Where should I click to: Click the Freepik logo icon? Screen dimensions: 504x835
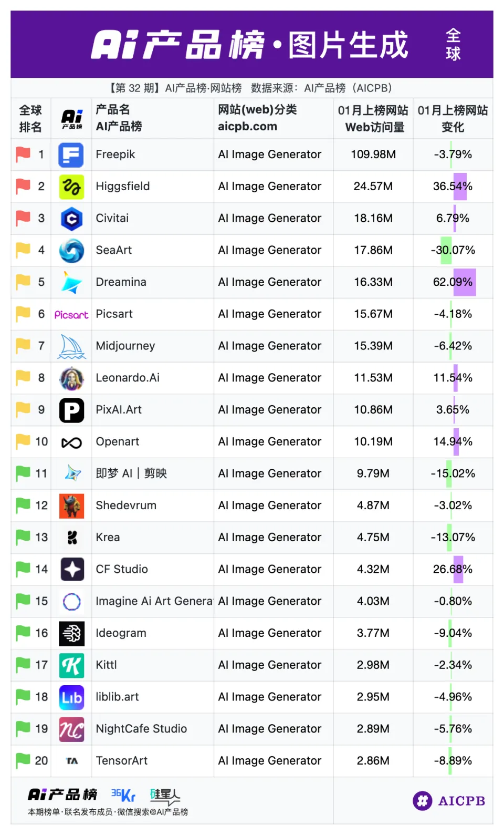pos(71,155)
